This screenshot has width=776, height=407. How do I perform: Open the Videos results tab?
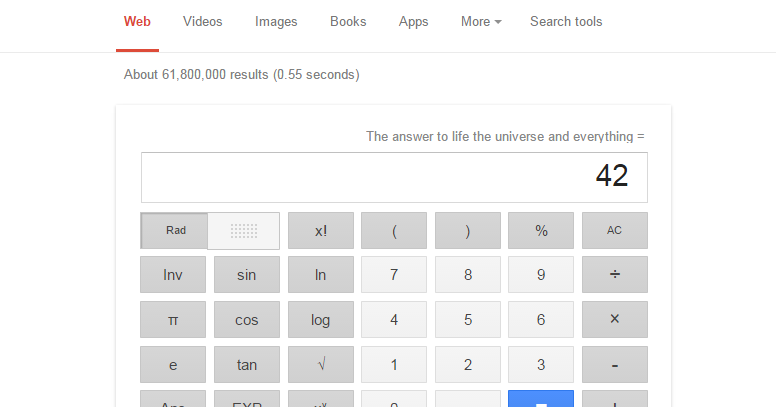pyautogui.click(x=203, y=22)
